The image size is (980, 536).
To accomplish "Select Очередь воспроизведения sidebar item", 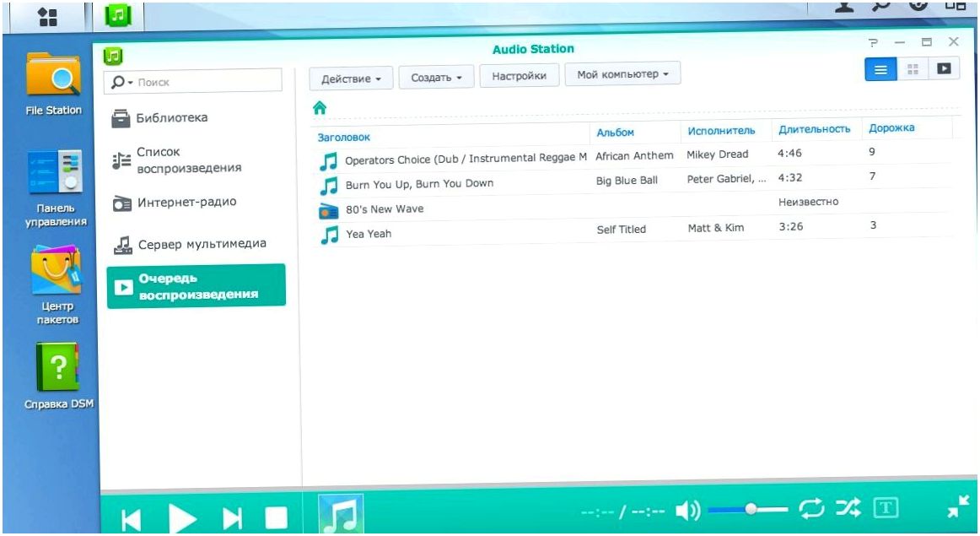I will click(197, 286).
